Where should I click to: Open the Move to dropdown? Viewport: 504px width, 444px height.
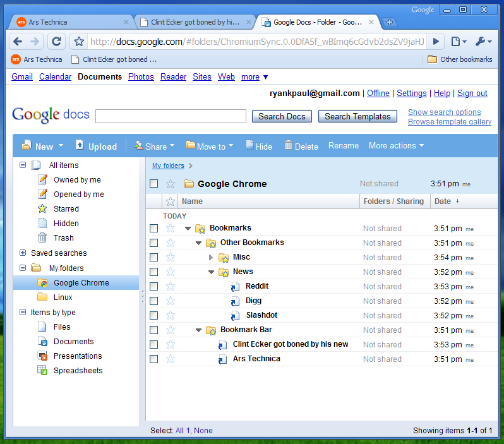coord(210,146)
